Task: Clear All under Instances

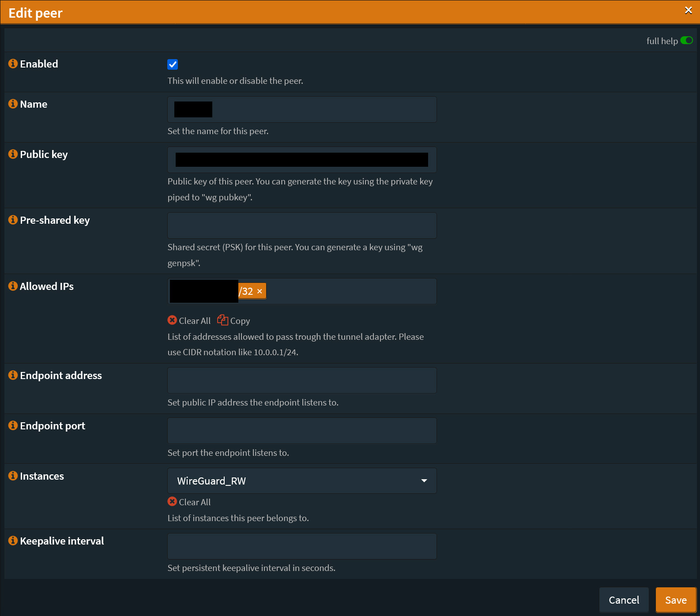Action: tap(189, 502)
